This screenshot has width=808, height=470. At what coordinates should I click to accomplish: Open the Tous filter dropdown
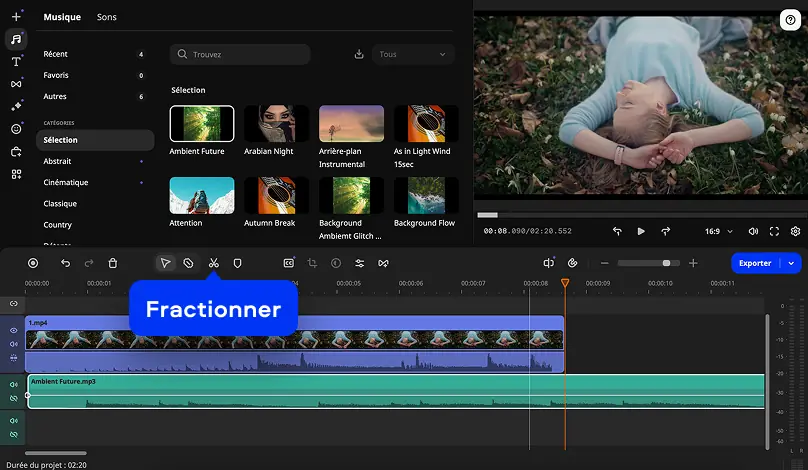pyautogui.click(x=413, y=54)
